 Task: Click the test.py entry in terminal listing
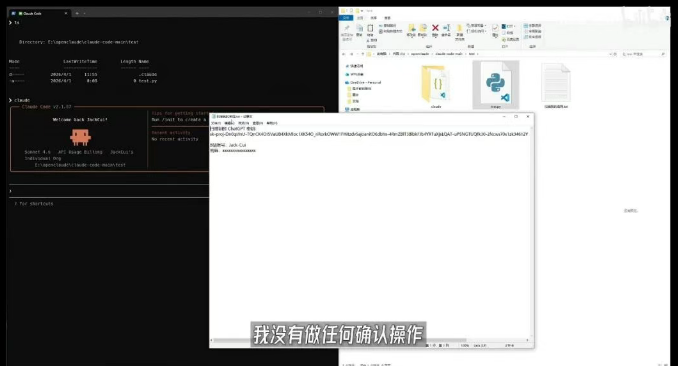pyautogui.click(x=147, y=80)
